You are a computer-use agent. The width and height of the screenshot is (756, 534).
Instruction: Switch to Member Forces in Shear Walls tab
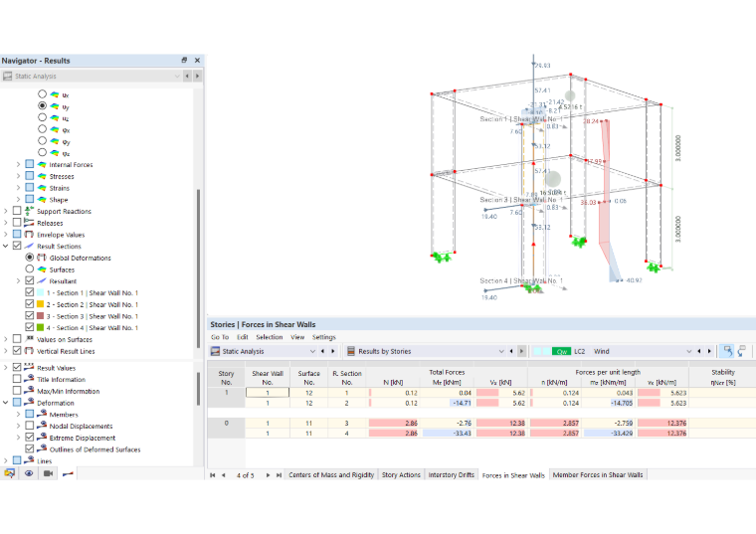coord(598,475)
